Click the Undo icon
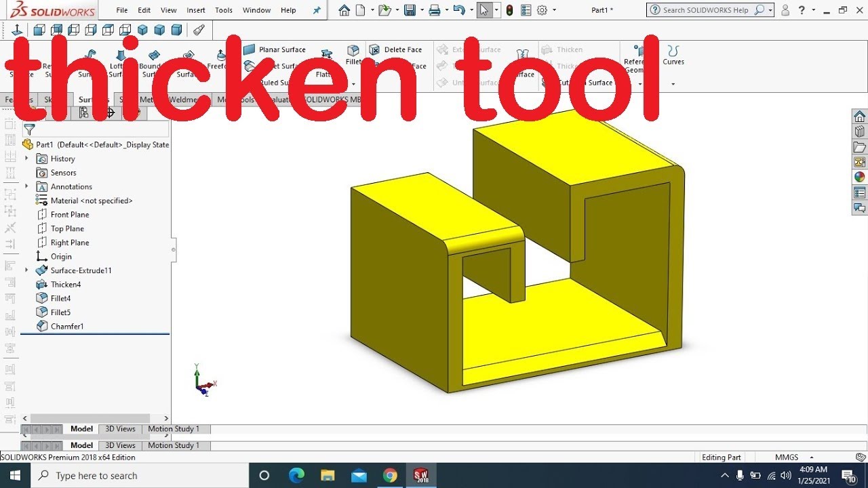Viewport: 868px width, 488px height. (x=459, y=10)
